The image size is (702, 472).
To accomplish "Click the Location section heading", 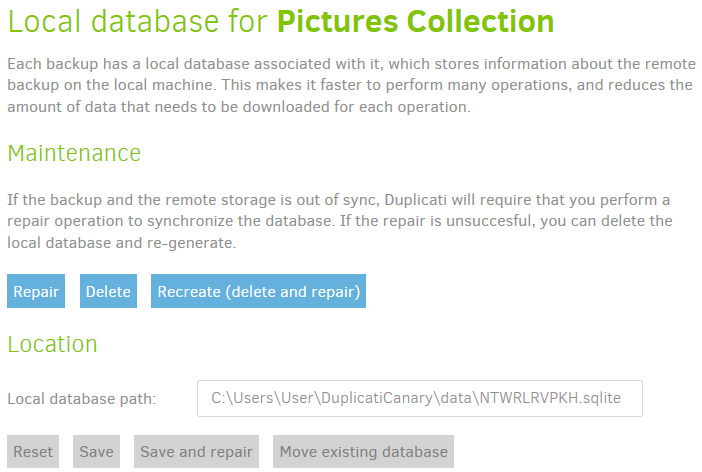I will pos(52,344).
